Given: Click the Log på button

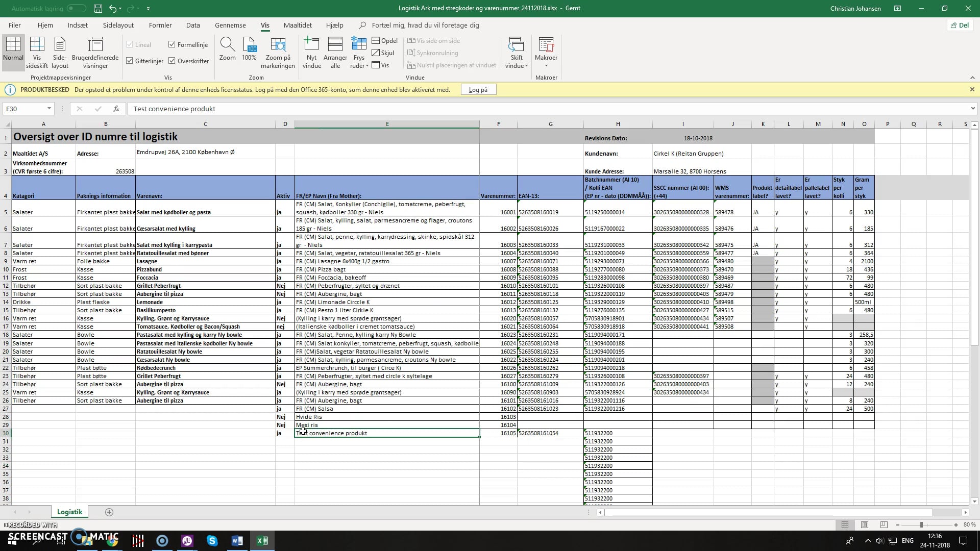Looking at the screenshot, I should pyautogui.click(x=478, y=90).
